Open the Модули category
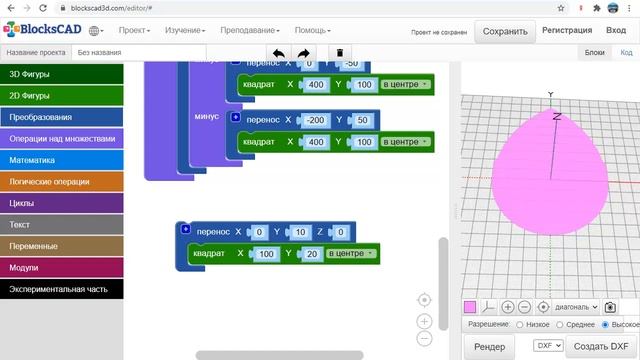The height and width of the screenshot is (360, 640). point(62,267)
